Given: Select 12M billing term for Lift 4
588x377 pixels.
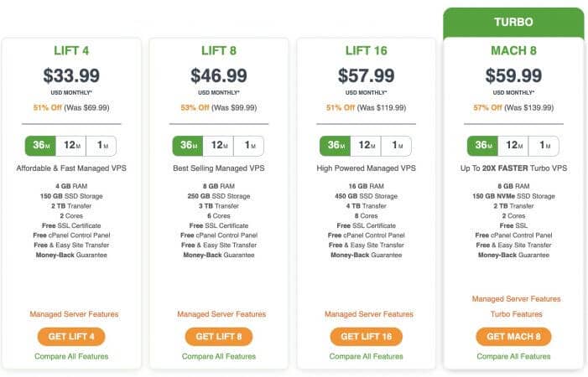Looking at the screenshot, I should point(70,146).
